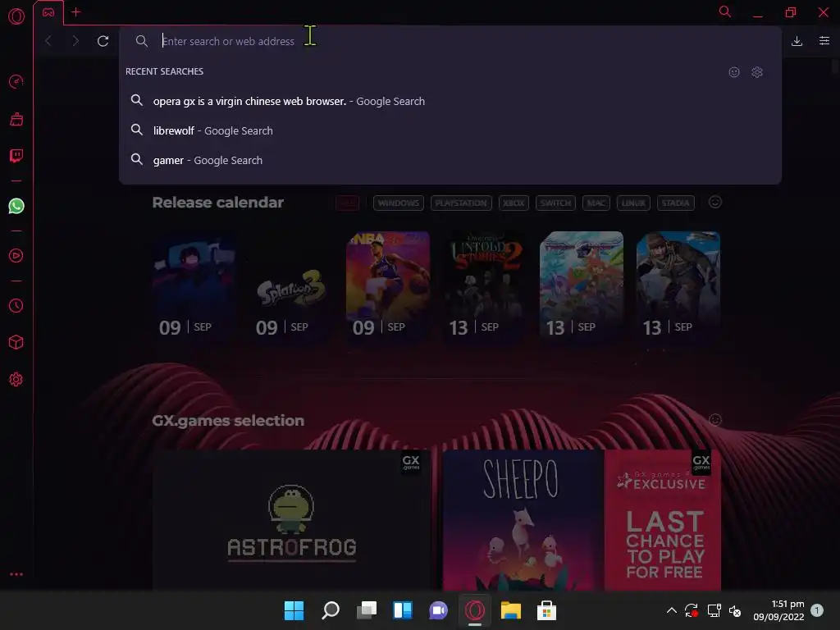Viewport: 840px width, 630px height.
Task: Click the search tabs magnifier icon
Action: tap(725, 11)
